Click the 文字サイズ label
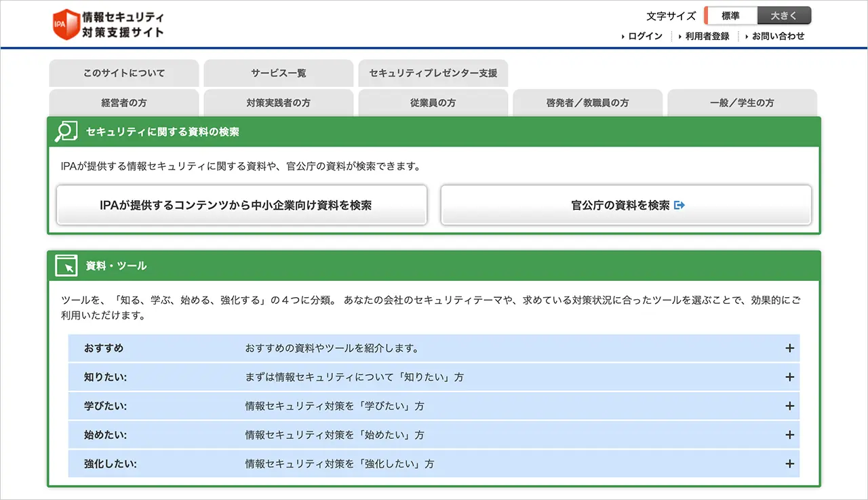The height and width of the screenshot is (500, 868). (671, 16)
